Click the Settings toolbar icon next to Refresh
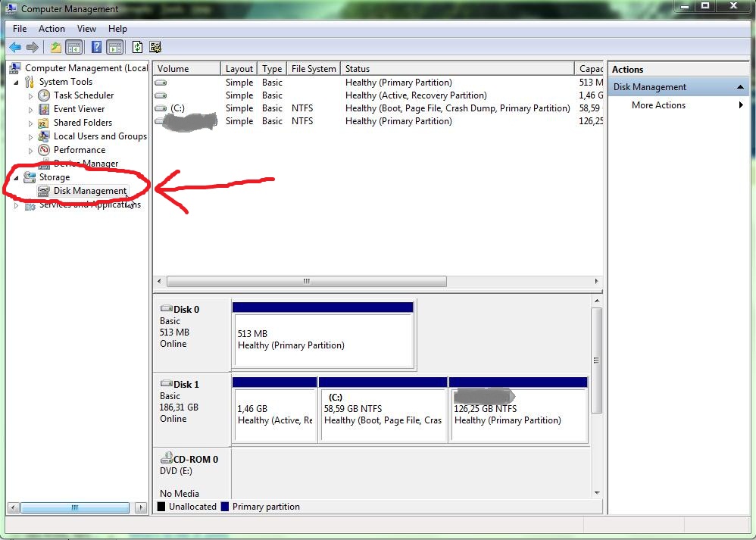The image size is (756, 540). 155,47
